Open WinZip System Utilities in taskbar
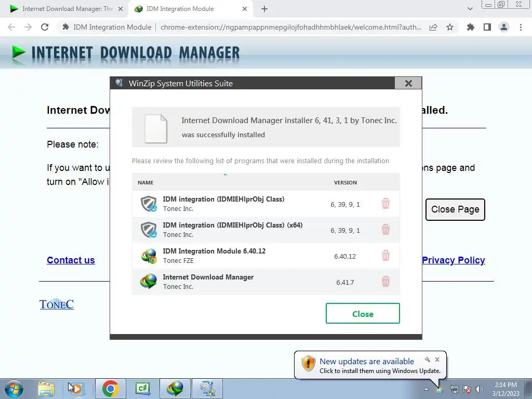 pos(207,389)
